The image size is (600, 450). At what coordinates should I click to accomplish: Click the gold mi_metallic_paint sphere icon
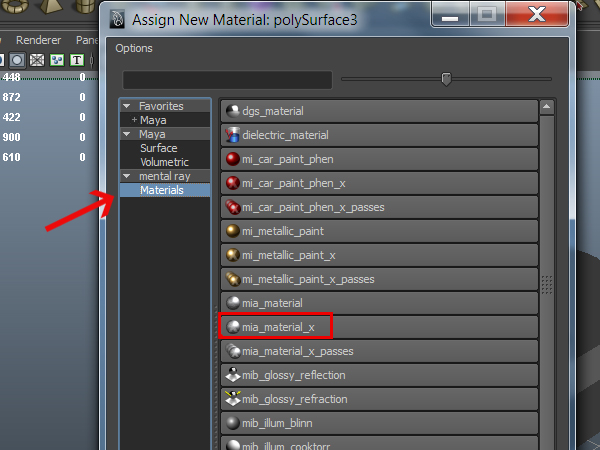tap(233, 231)
